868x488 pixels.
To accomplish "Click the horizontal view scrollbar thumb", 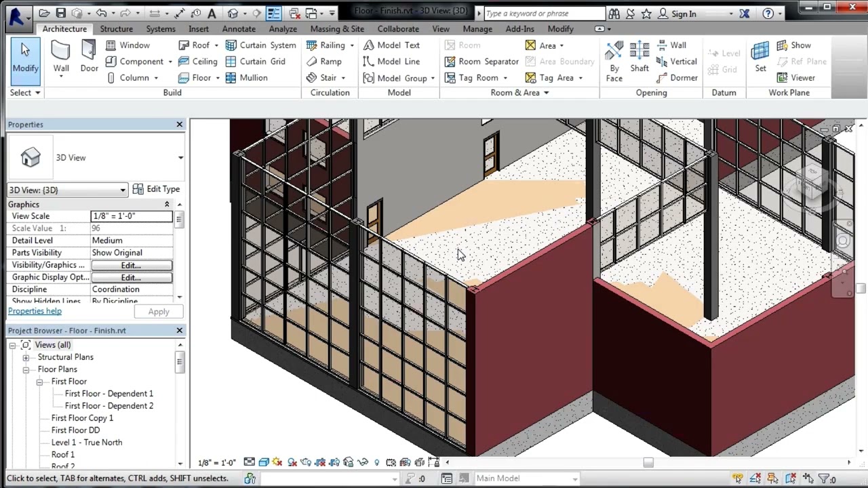I will [648, 462].
